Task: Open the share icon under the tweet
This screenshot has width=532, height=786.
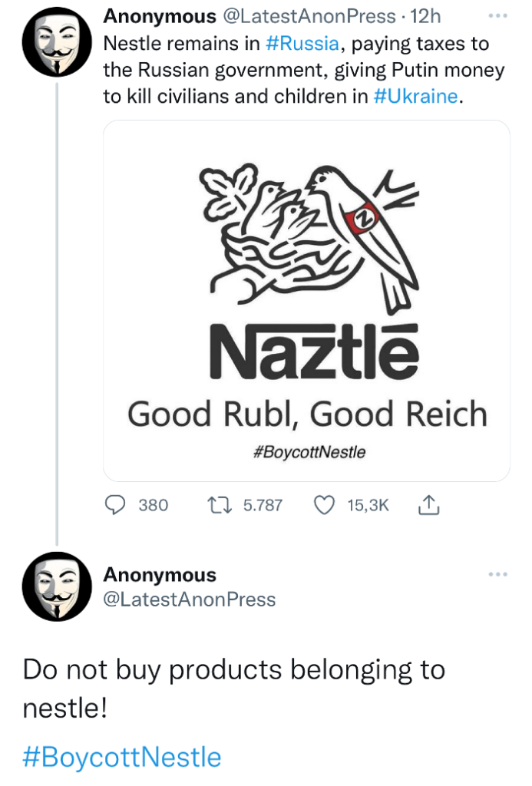Action: pos(427,505)
